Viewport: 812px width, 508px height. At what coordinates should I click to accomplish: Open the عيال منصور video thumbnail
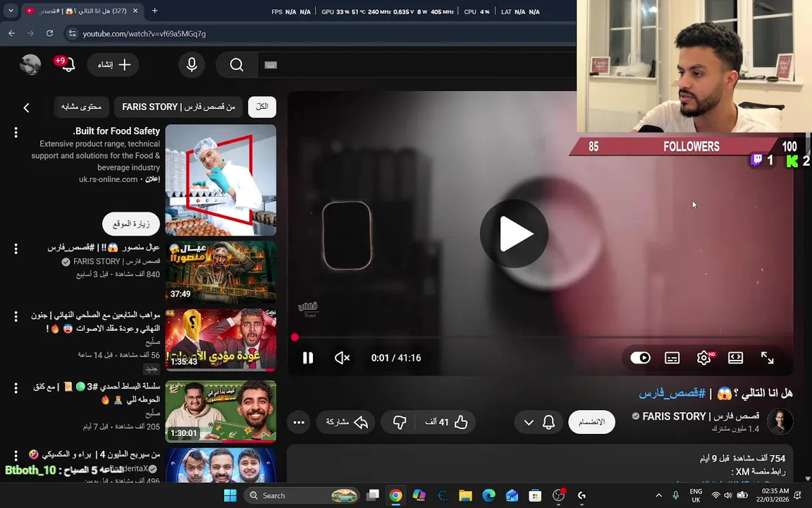[221, 272]
